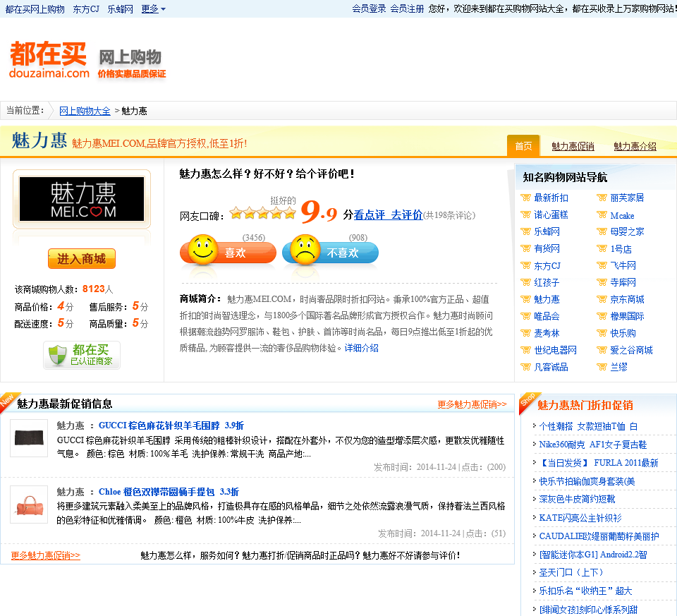The height and width of the screenshot is (616, 677).
Task: Click cart icon beside Mcake
Action: tap(602, 215)
